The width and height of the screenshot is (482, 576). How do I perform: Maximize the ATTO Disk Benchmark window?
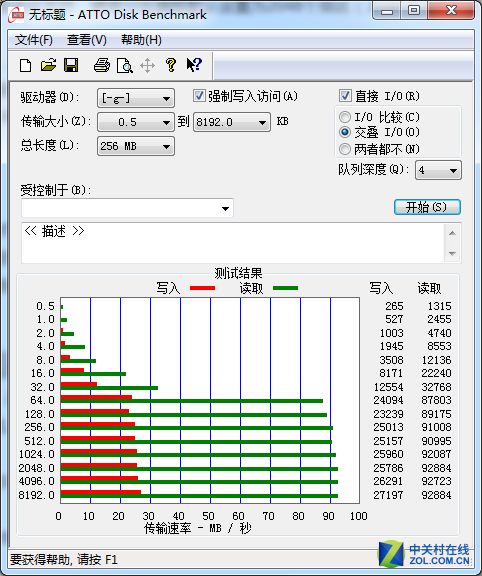pyautogui.click(x=414, y=11)
